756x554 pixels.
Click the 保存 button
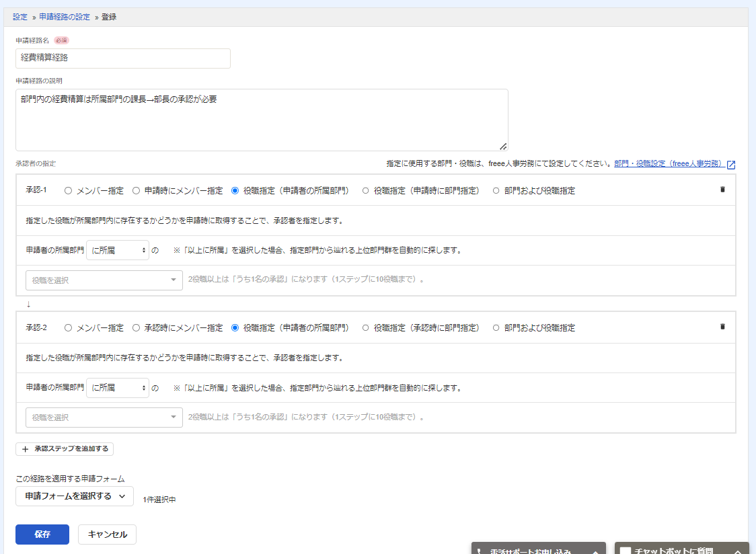[42, 535]
